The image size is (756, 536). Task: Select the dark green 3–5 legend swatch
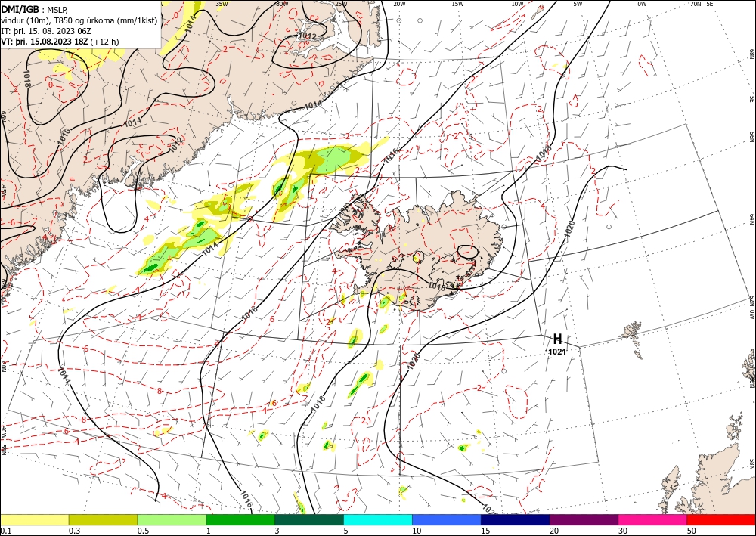point(309,519)
